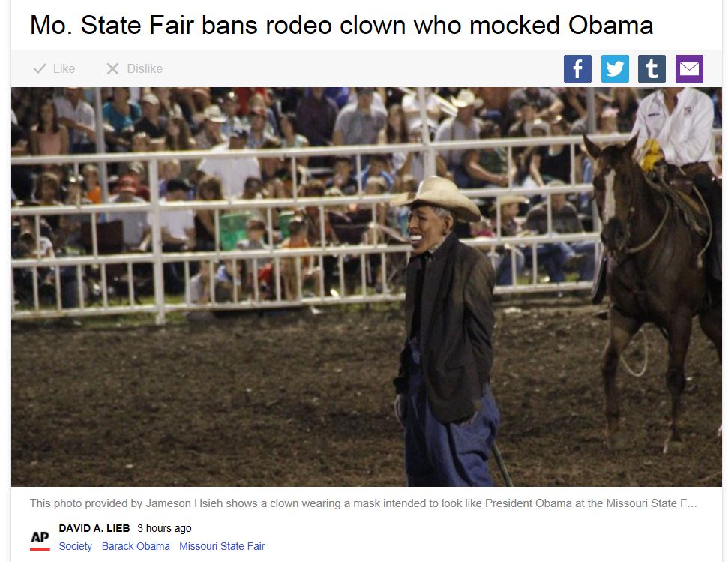728x562 pixels.
Task: Toggle Dislike for this story
Action: [135, 69]
